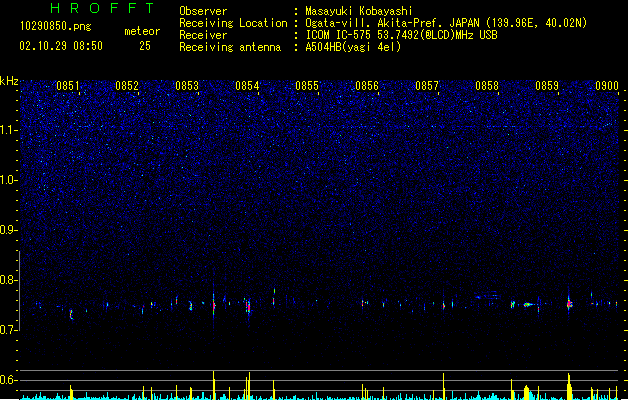Click the kHz axis unit label

point(9,81)
